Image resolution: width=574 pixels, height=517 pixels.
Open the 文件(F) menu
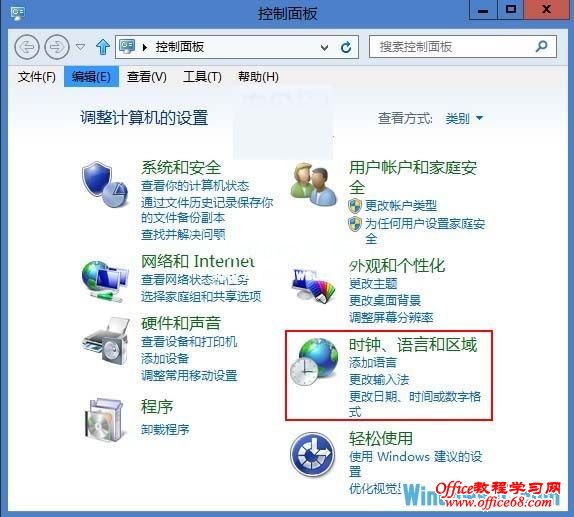[37, 77]
